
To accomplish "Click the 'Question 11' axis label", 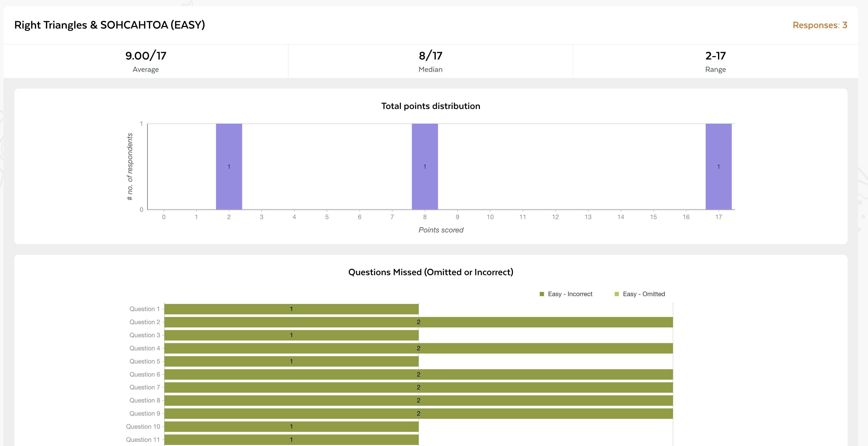I will point(143,440).
